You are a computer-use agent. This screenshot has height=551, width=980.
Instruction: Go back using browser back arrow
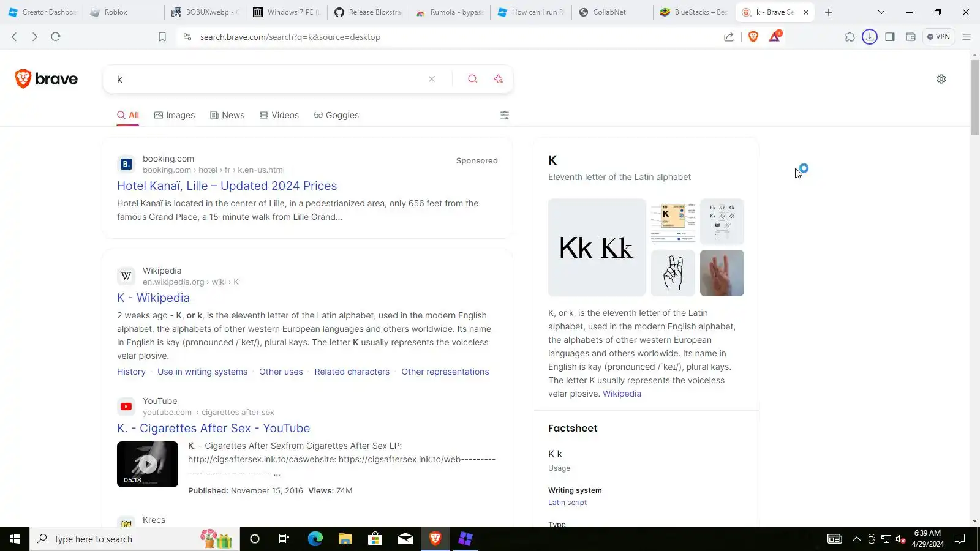tap(15, 37)
